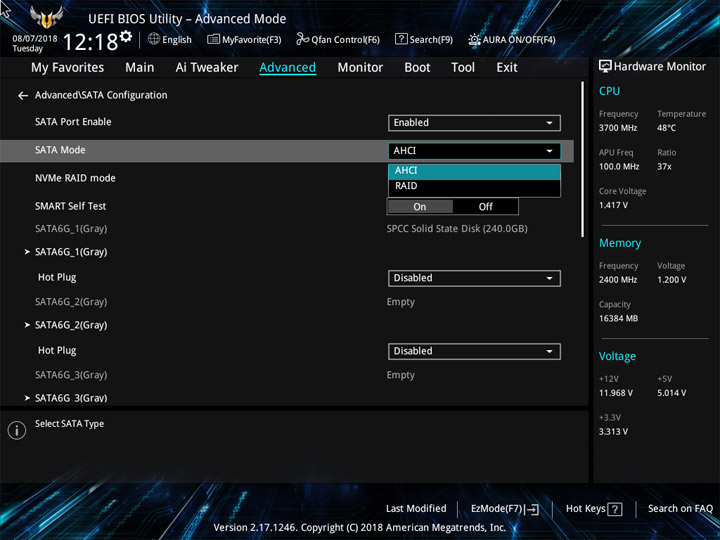
Task: Open Qfan Control(F6)
Action: [338, 39]
